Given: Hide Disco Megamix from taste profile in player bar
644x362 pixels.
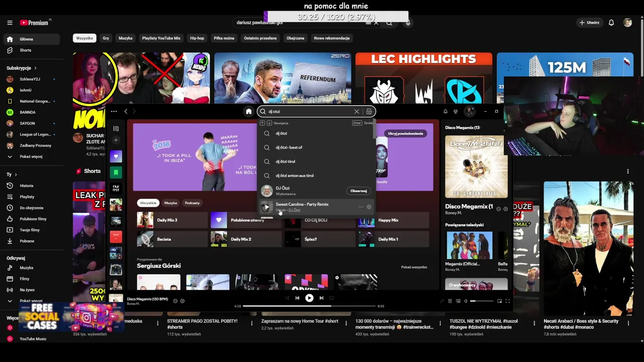Looking at the screenshot, I should click(175, 301).
